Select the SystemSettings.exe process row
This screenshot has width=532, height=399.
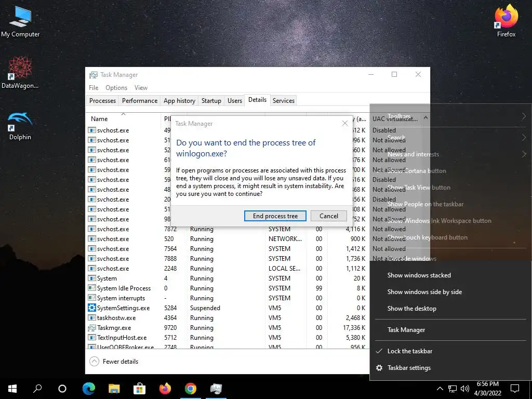(228, 308)
